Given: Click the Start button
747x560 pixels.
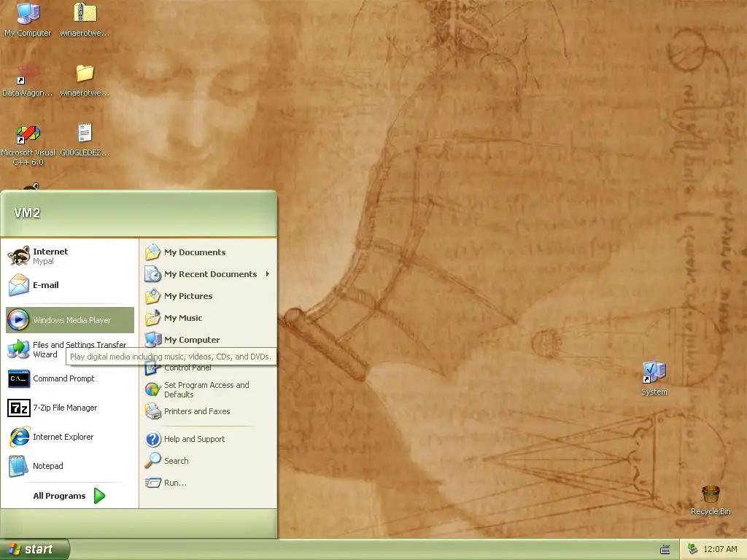Looking at the screenshot, I should (x=34, y=549).
